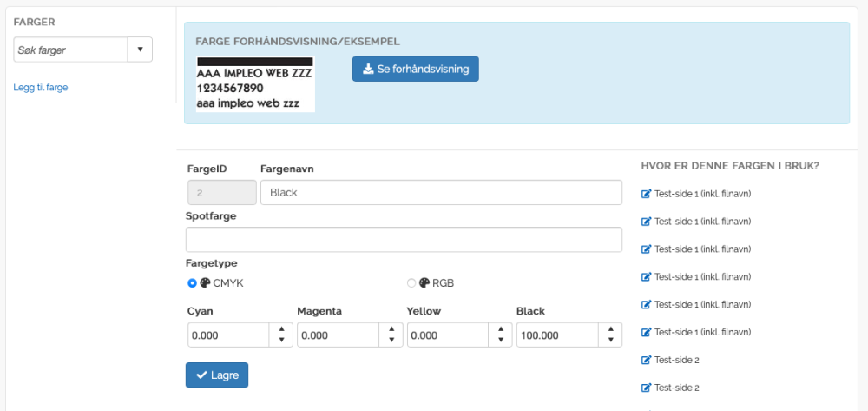
Task: Select the RGB color type radio
Action: point(411,282)
